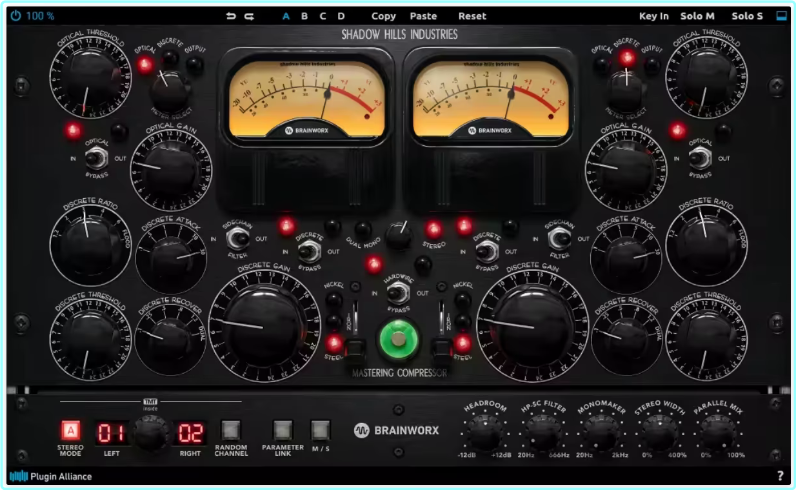Click the left channel Steel transformer LED
The height and width of the screenshot is (490, 796).
tap(334, 344)
